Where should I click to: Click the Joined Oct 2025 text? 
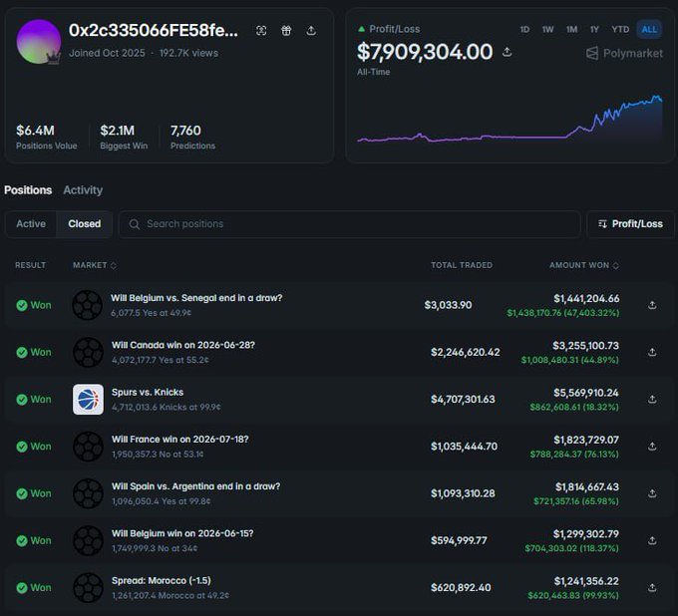click(x=107, y=53)
